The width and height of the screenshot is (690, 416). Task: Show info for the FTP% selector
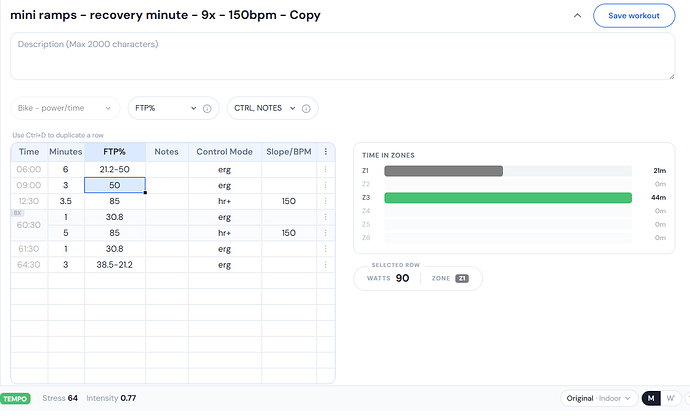[x=207, y=109]
